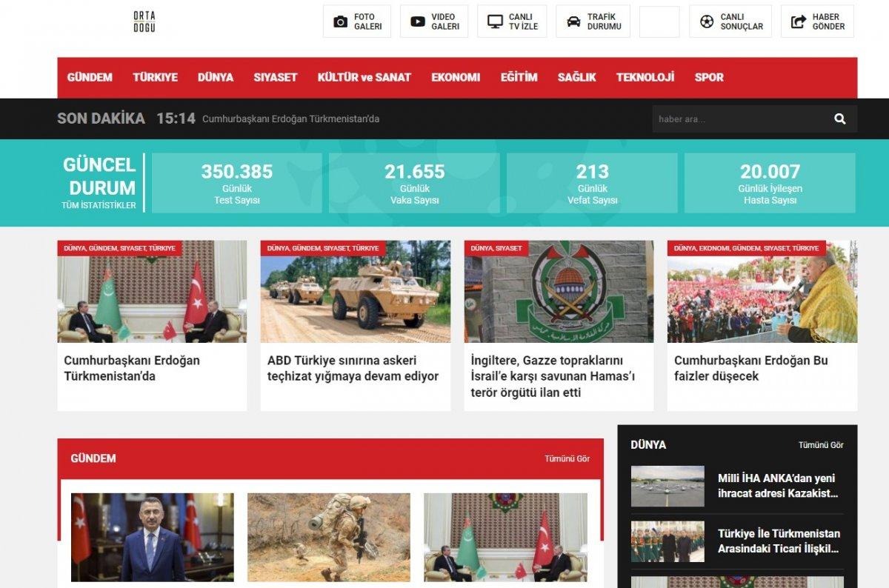Viewport: 889px width, 588px height.
Task: Click the search magnifier icon
Action: (x=839, y=118)
